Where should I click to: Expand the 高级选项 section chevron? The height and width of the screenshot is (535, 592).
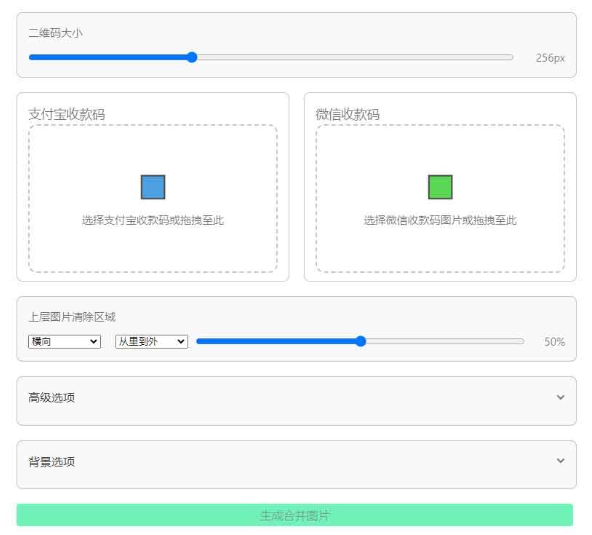[561, 397]
